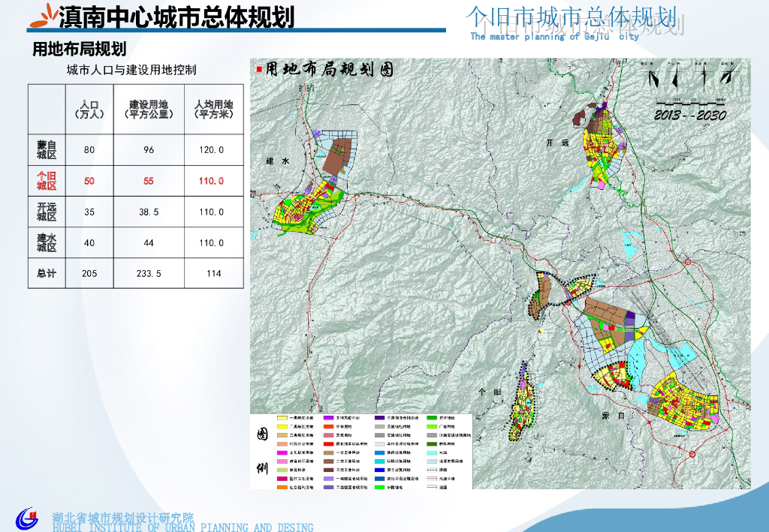Screen dimensions: 769x532
Task: Click the bright green swatch in legend bottom row
Action: (x=381, y=488)
